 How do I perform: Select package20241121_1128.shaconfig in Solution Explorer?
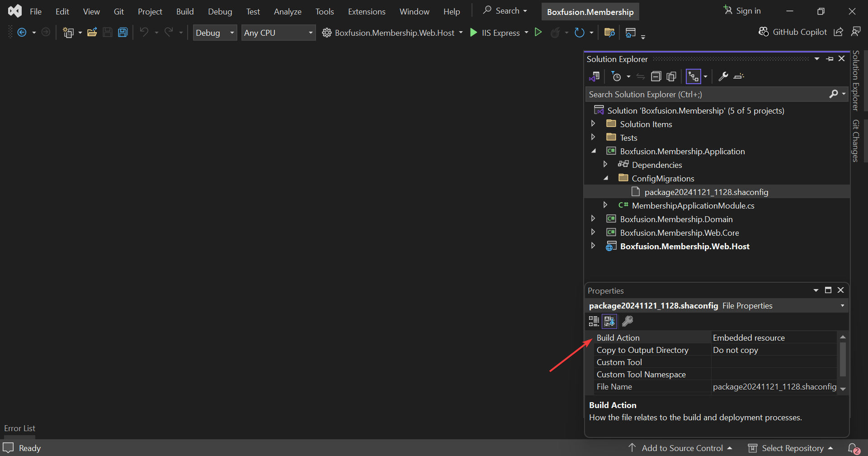(706, 192)
